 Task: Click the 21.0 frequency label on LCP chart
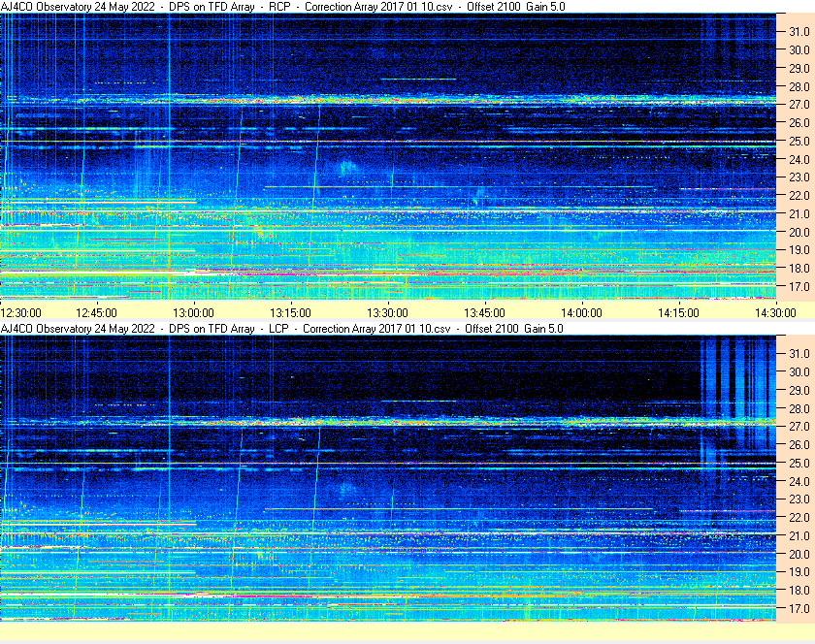pos(799,536)
